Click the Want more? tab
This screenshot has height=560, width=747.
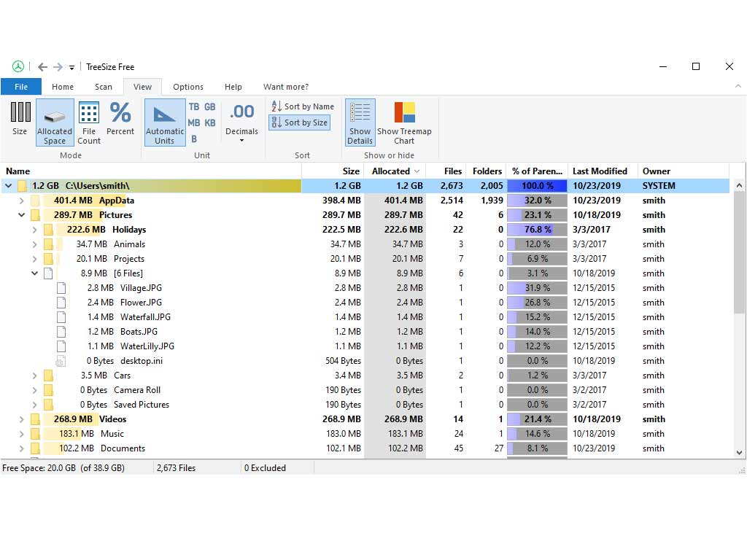(x=286, y=87)
